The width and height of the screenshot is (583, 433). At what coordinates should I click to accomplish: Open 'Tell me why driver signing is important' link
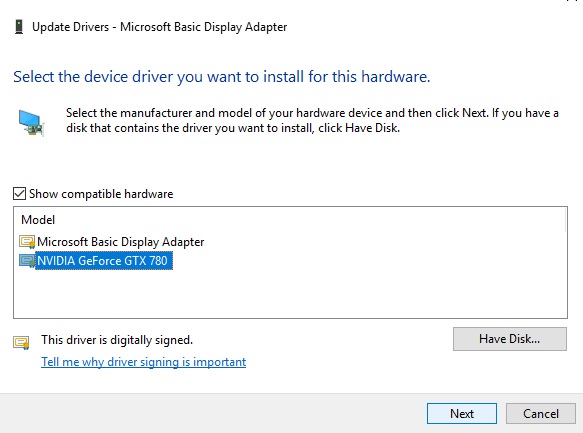coord(144,362)
